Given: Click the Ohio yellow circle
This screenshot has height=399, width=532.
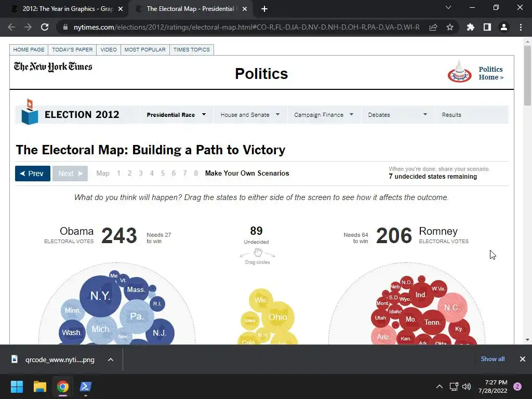Looking at the screenshot, I should point(278,317).
